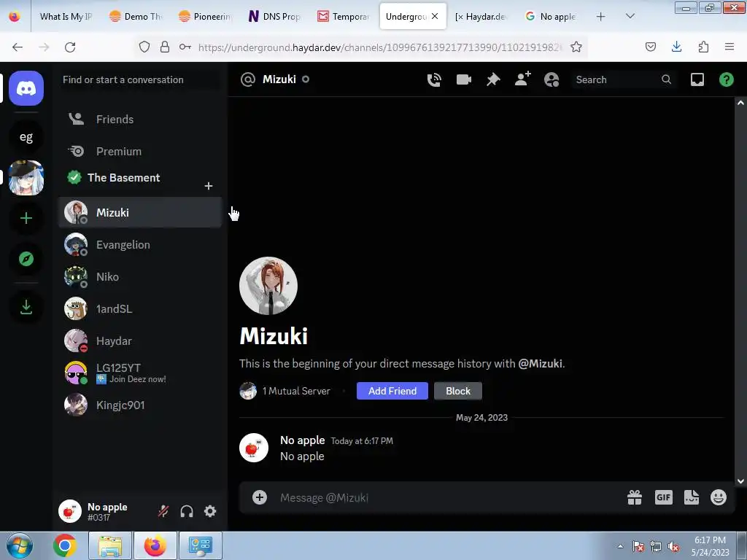Open Windows Start button
747x560 pixels.
tap(20, 546)
